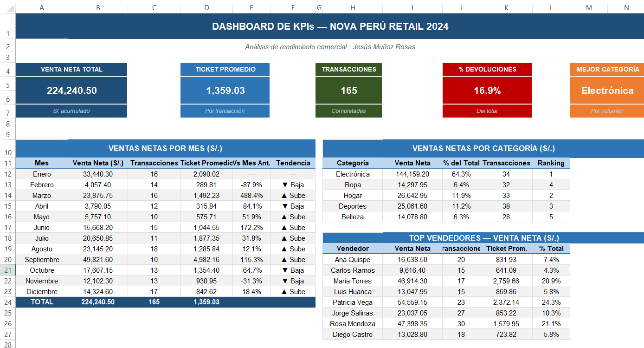Click the 'Por volumen' caption

(607, 111)
